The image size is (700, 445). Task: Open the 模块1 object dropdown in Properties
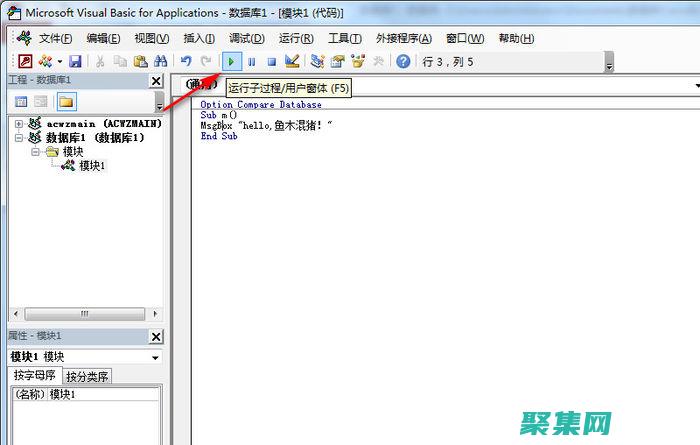155,357
